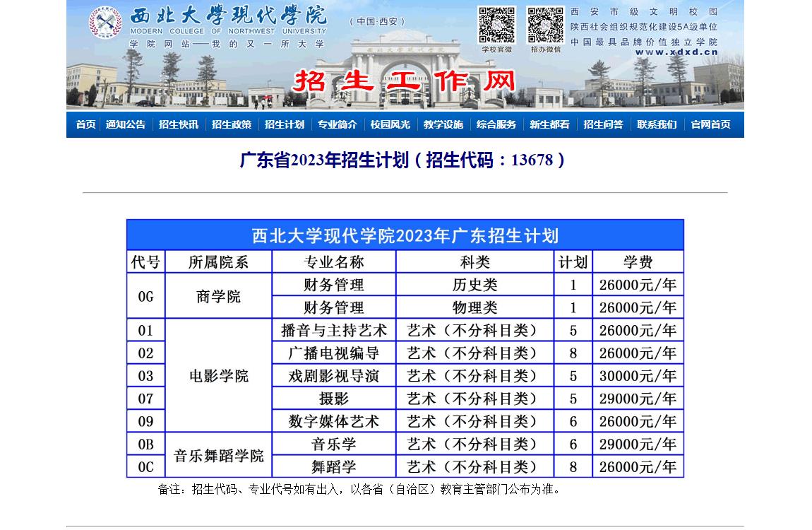Select the 电影学院 department cell
812x530 pixels.
pyautogui.click(x=219, y=376)
